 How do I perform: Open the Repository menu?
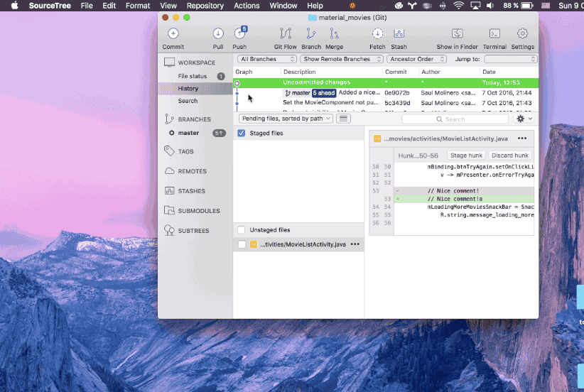coord(205,6)
